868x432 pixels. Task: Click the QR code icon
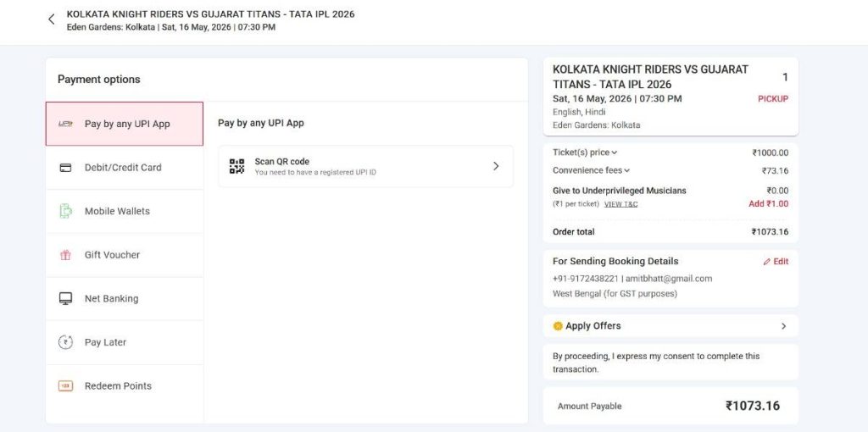(237, 166)
